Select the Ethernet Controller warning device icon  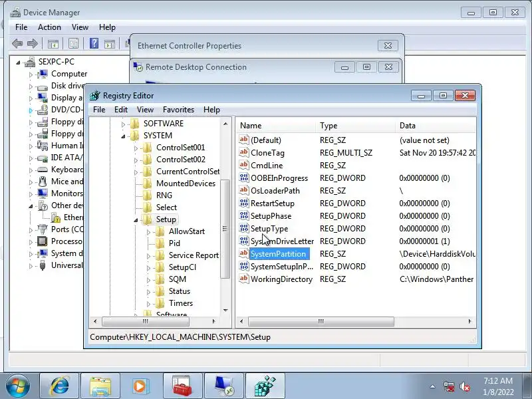point(56,217)
